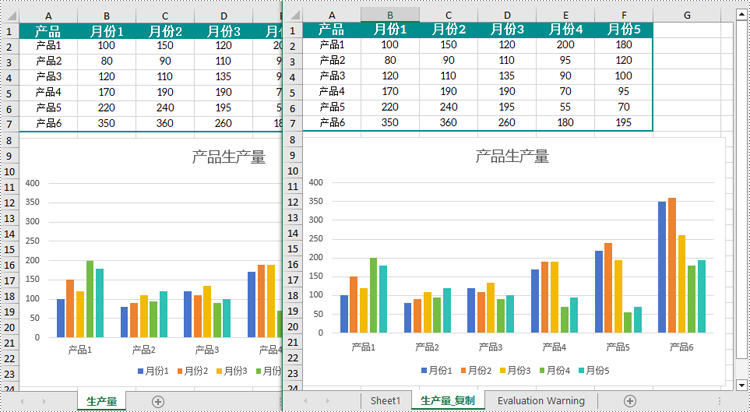Select all cells corner in left window
Viewport: 750px width, 412px height.
tap(10, 16)
